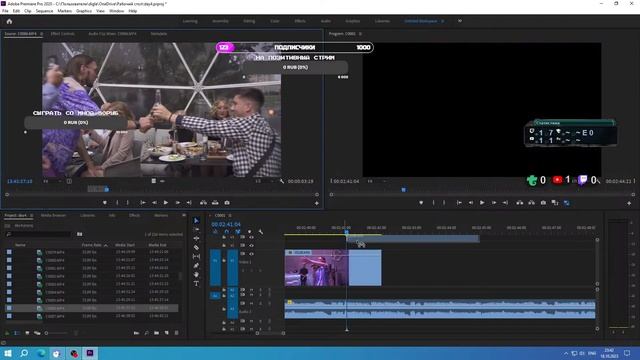
Task: Toggle V2 track output eye
Action: point(251,245)
